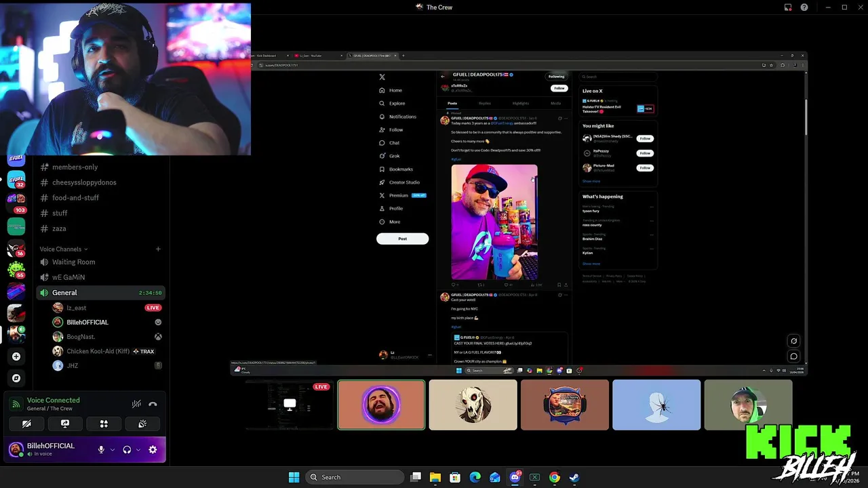Click Home in the X sidebar

tap(391, 90)
